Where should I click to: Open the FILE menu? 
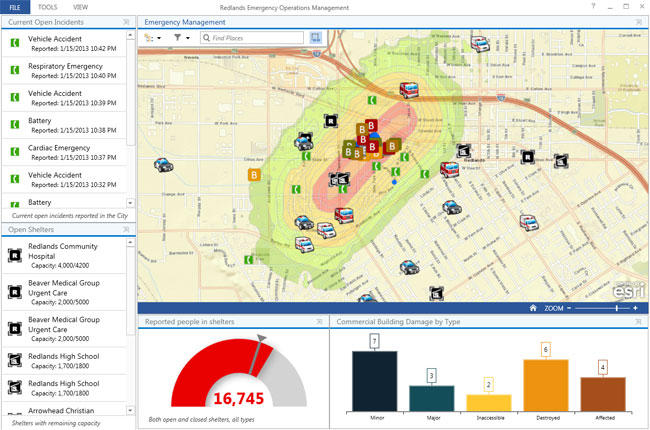(x=15, y=7)
